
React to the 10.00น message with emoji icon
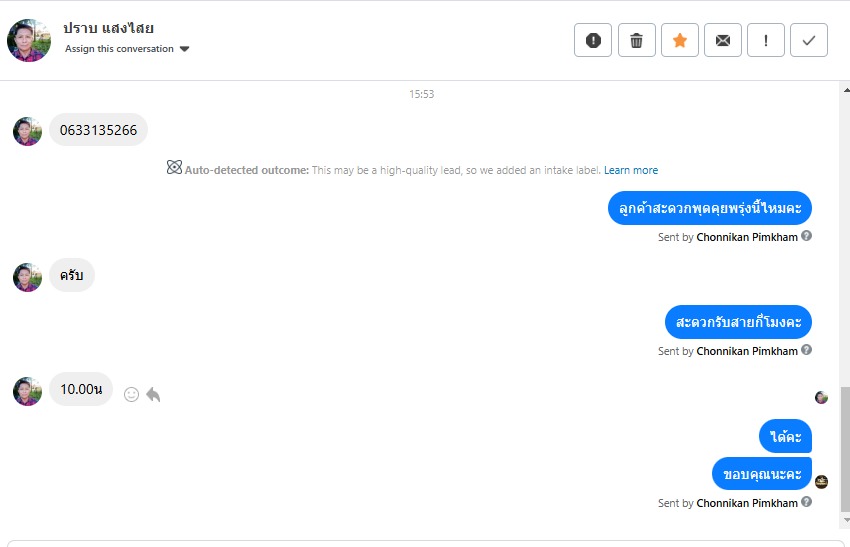click(131, 395)
